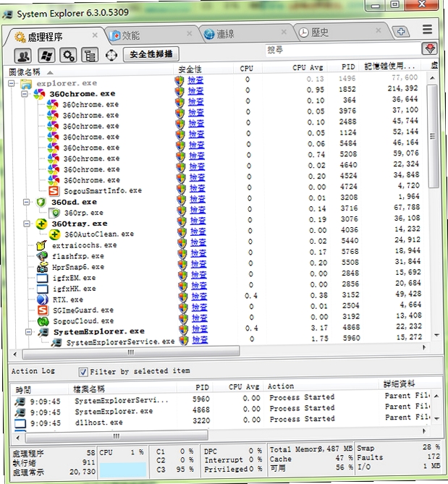Click 檢查 link for flashfxp.exe
This screenshot has height=484, width=448.
click(x=198, y=253)
